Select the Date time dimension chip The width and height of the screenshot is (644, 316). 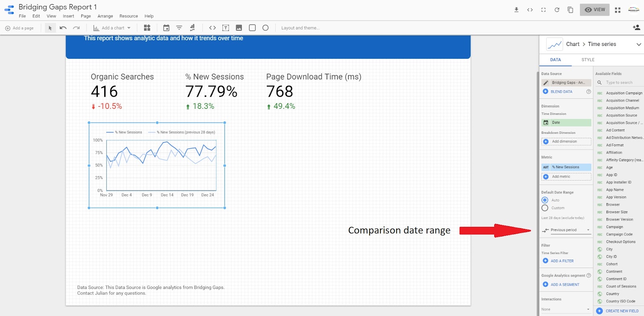[566, 123]
